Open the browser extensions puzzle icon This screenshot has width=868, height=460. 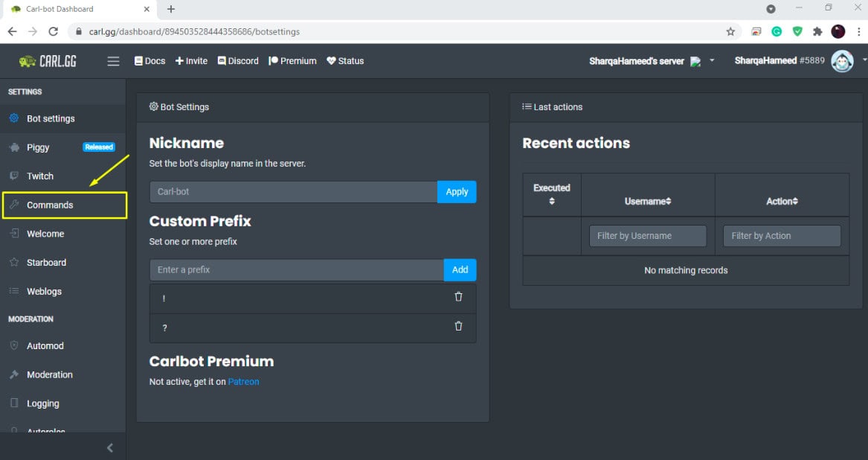[817, 31]
